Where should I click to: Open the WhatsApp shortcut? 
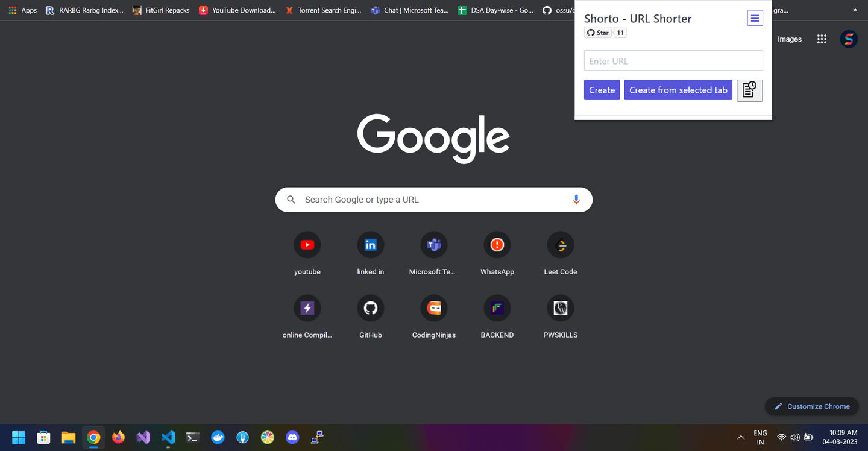coord(497,253)
